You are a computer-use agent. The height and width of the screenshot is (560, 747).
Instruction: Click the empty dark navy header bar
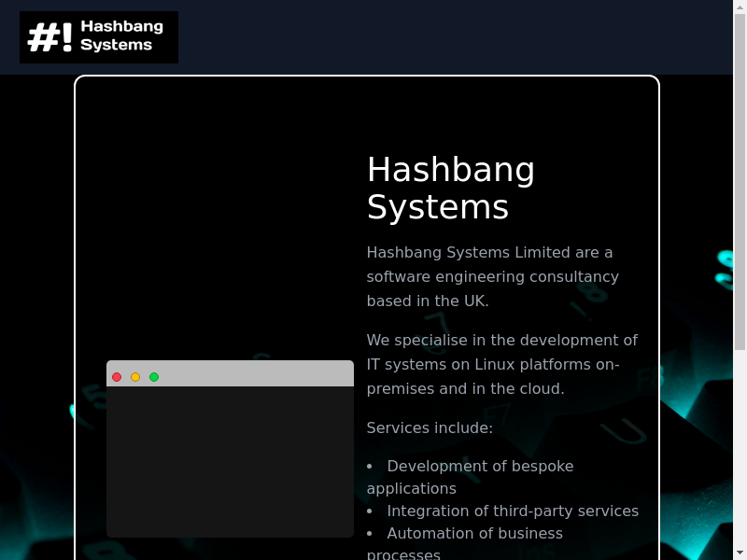pos(448,37)
